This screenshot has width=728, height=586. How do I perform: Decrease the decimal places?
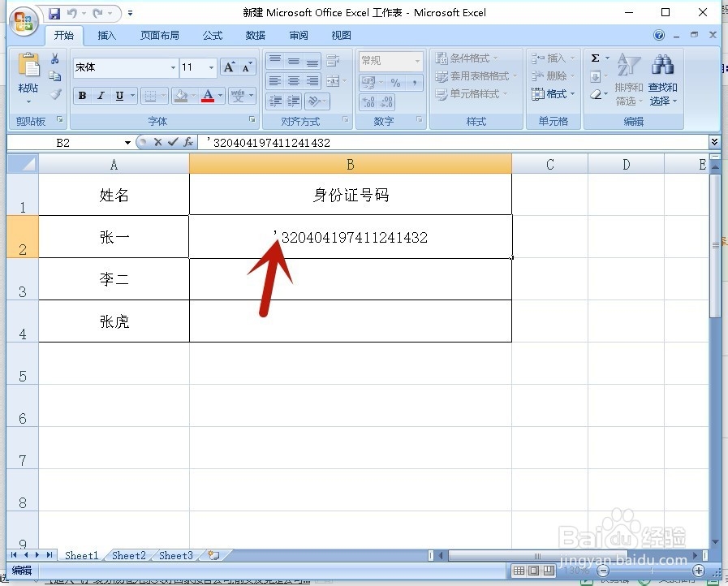tap(387, 101)
